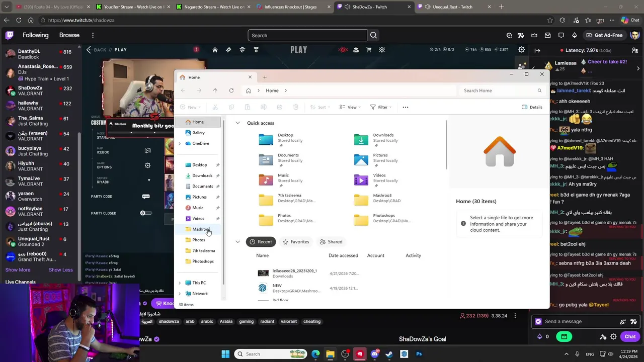The height and width of the screenshot is (362, 644).
Task: Open the Sort dropdown in Explorer
Action: tap(320, 107)
